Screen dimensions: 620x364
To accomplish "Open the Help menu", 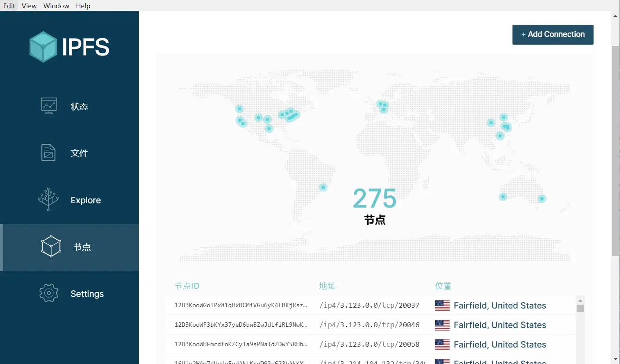I will pyautogui.click(x=83, y=6).
